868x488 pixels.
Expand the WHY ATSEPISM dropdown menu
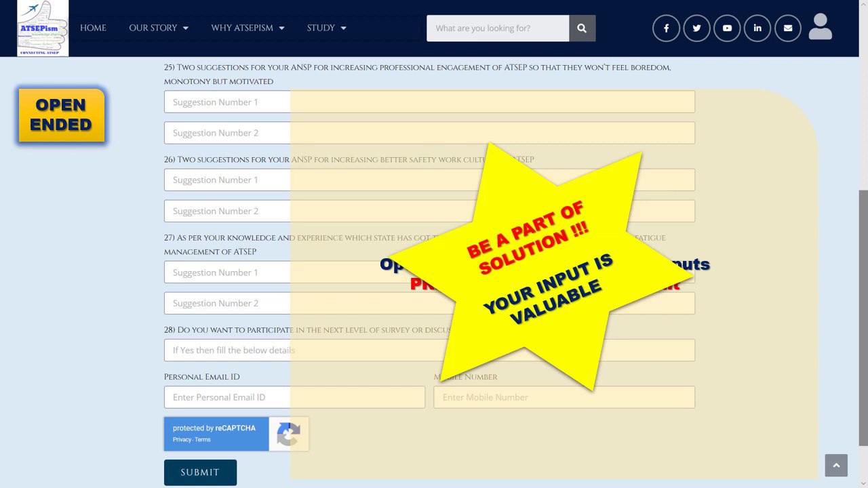click(x=248, y=28)
